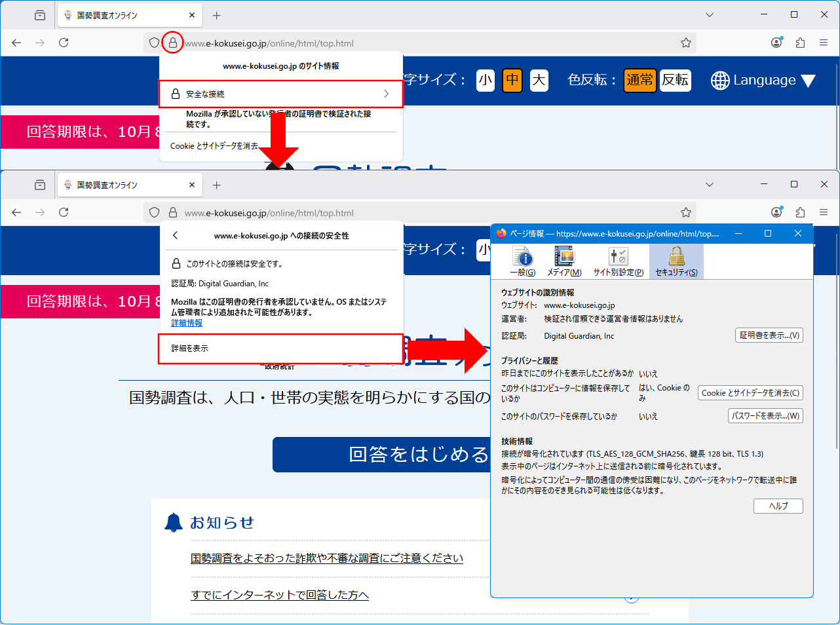Expand the 安全な接続 row
The height and width of the screenshot is (625, 840).
[x=280, y=94]
